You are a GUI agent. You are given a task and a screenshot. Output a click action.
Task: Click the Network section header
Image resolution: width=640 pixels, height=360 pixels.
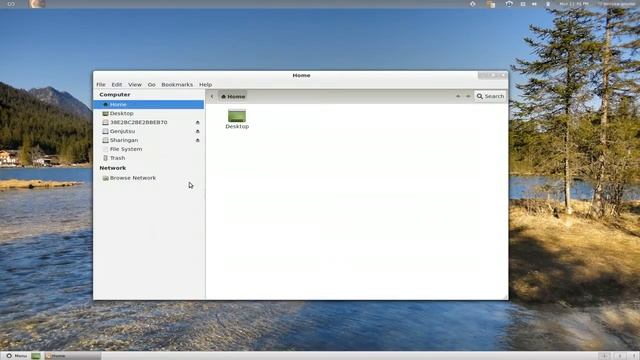[x=113, y=168]
